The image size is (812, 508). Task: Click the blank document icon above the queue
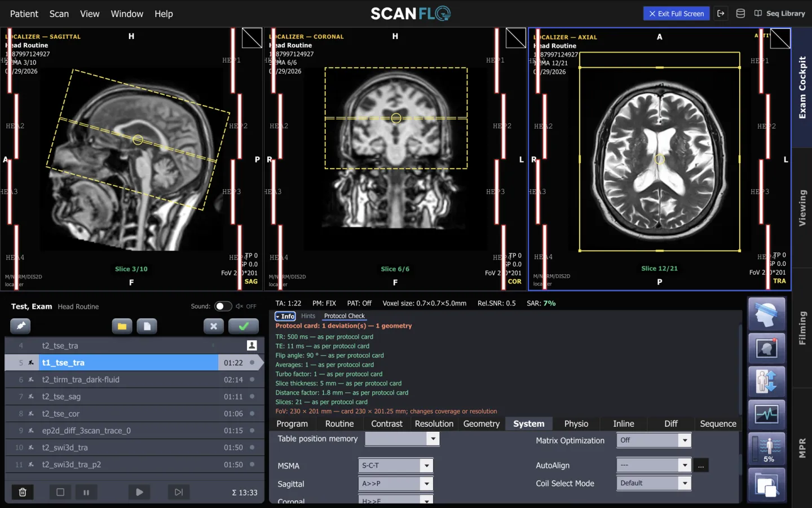[147, 326]
